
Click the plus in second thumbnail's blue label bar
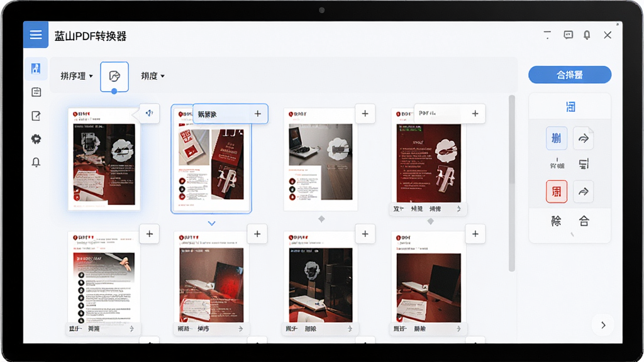(257, 114)
